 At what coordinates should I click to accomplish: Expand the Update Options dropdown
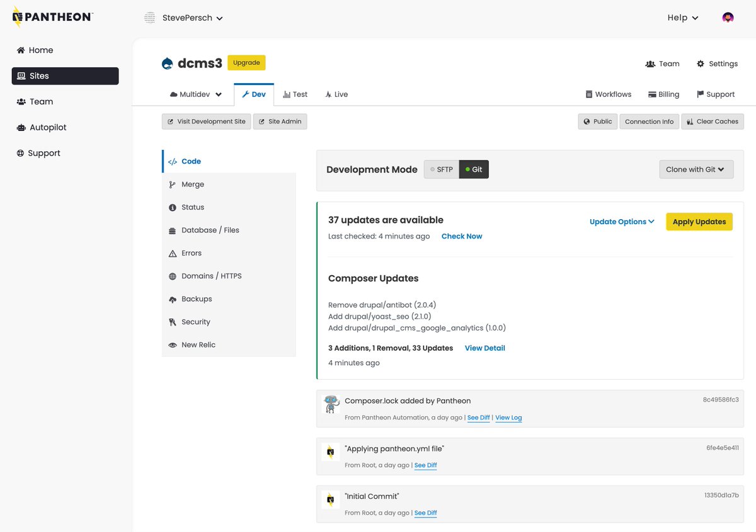click(x=622, y=222)
